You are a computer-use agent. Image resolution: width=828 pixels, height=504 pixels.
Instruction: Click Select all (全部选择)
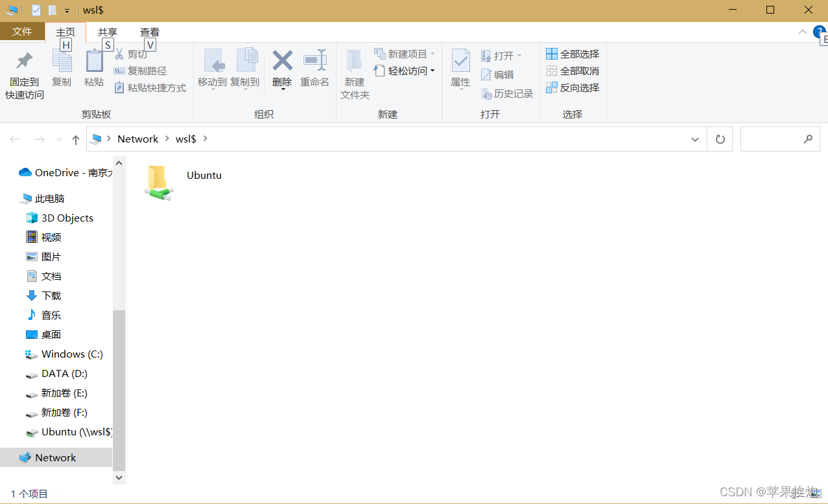click(x=573, y=54)
